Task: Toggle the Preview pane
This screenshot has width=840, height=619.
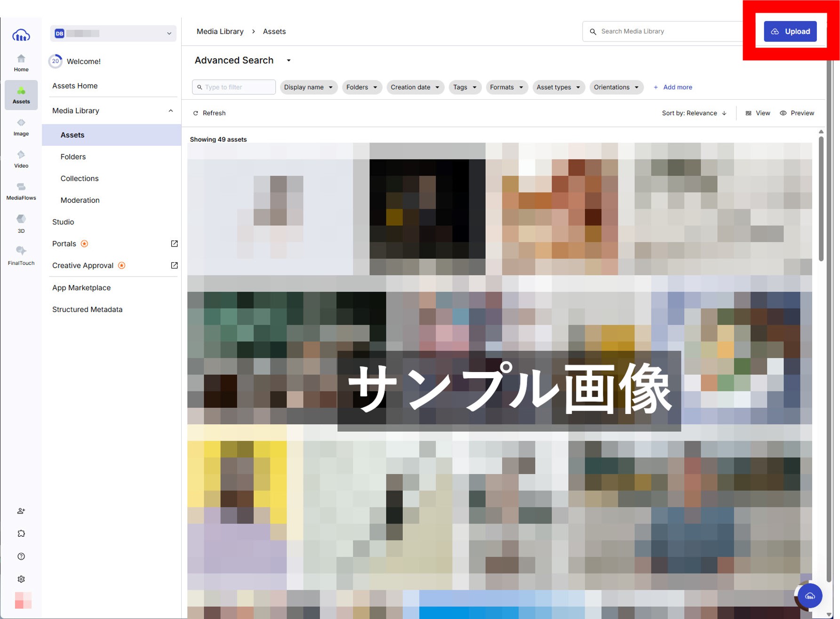Action: click(797, 113)
